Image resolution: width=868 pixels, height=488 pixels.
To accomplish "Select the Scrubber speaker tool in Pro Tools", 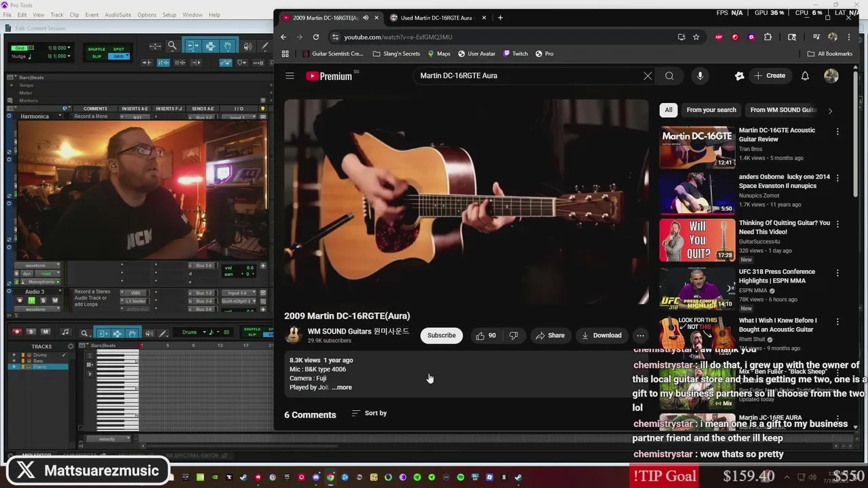I will click(x=248, y=46).
